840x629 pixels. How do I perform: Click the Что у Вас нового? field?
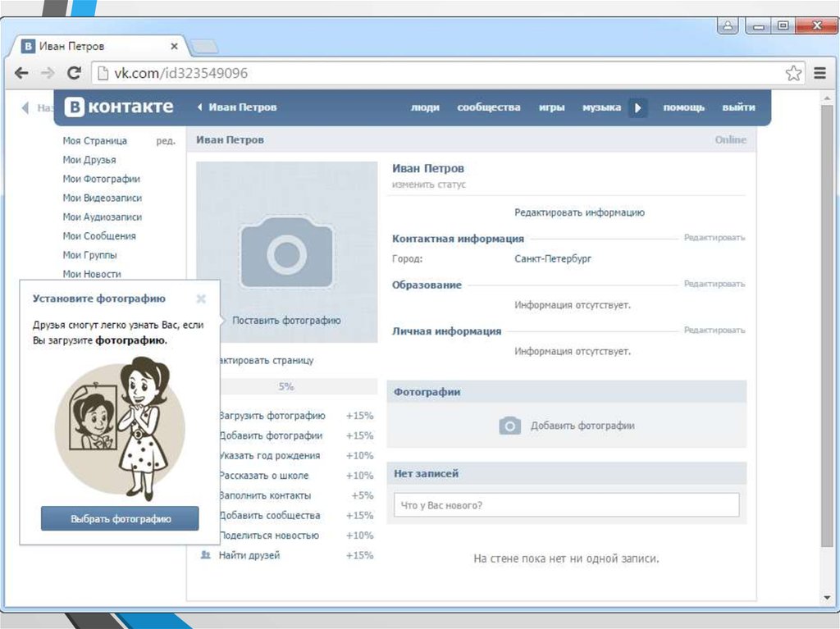pos(567,505)
